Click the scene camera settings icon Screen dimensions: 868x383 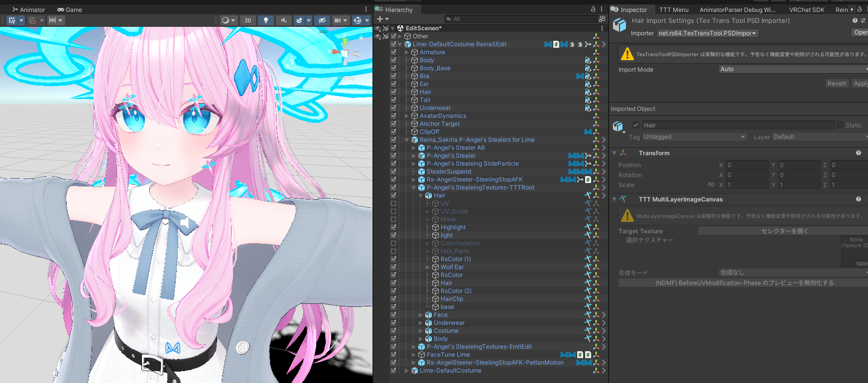click(x=338, y=20)
